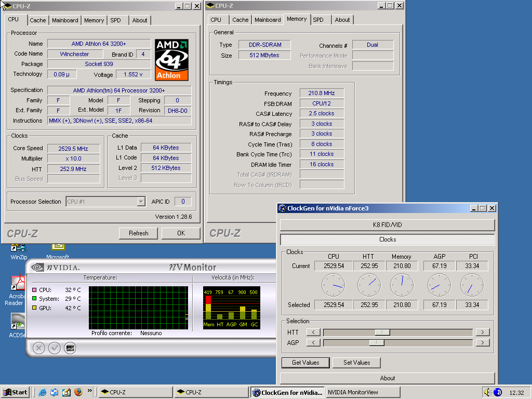Click the blue ball tray icon

click(x=498, y=392)
